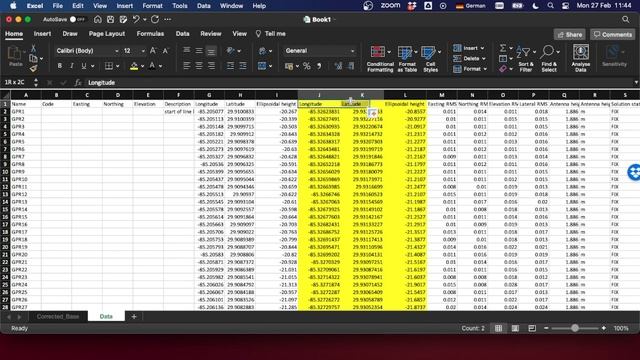The height and width of the screenshot is (360, 640).
Task: Click the Paste clipboard icon
Action: 15,56
